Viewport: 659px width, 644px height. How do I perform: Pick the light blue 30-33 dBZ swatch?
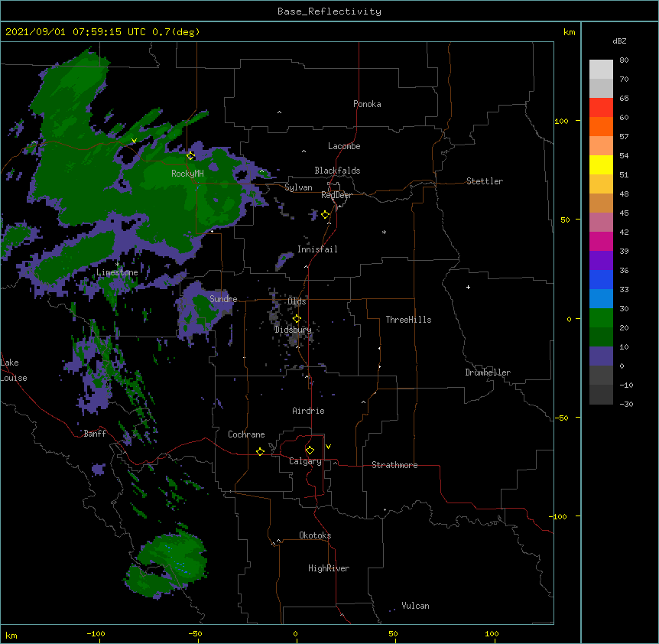pyautogui.click(x=601, y=298)
